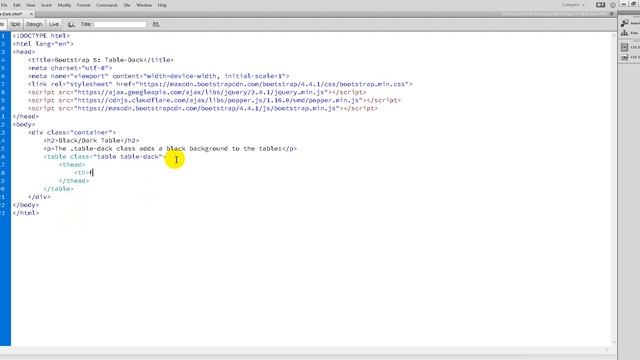
Task: Switch to Design view
Action: click(x=34, y=24)
